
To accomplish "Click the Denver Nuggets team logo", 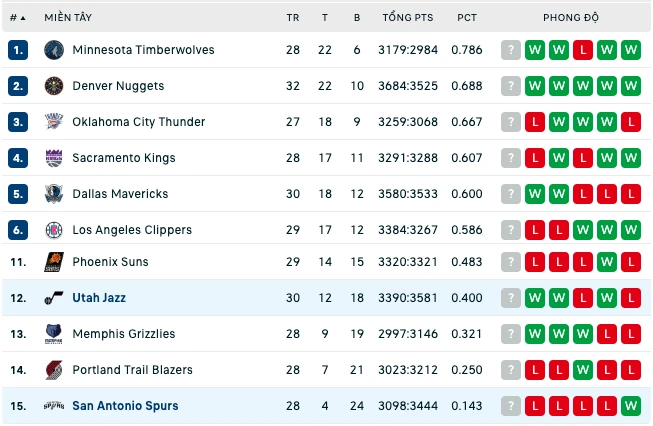I will pyautogui.click(x=54, y=86).
